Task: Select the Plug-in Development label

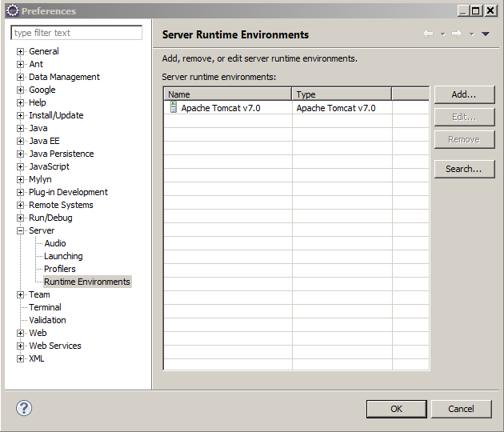Action: 68,192
